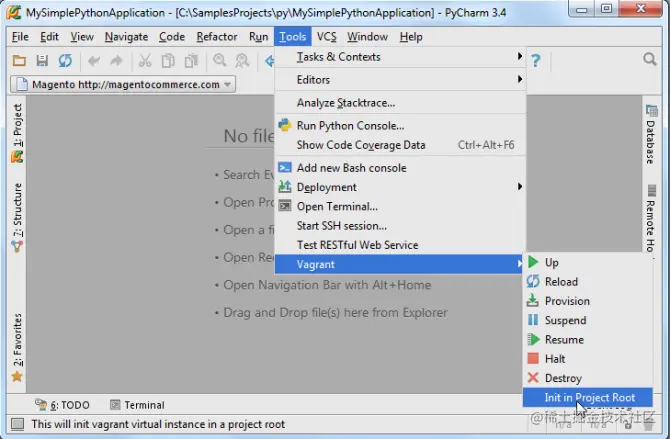The width and height of the screenshot is (670, 439).
Task: Click the Replace toolbar icon
Action: pos(242,60)
